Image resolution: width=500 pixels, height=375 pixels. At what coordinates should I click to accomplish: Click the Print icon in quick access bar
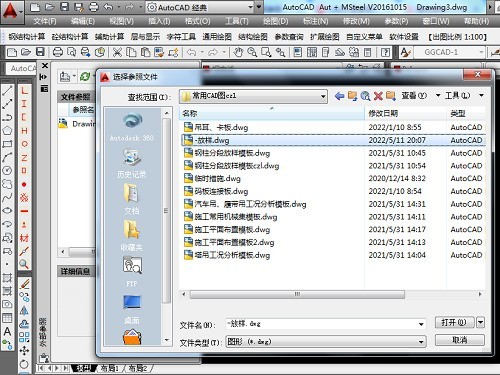click(94, 7)
